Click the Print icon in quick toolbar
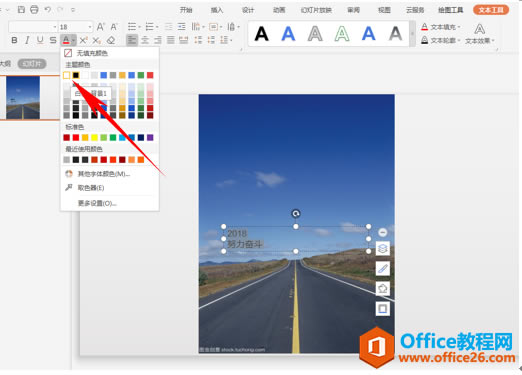Image resolution: width=522 pixels, height=375 pixels. (x=34, y=10)
